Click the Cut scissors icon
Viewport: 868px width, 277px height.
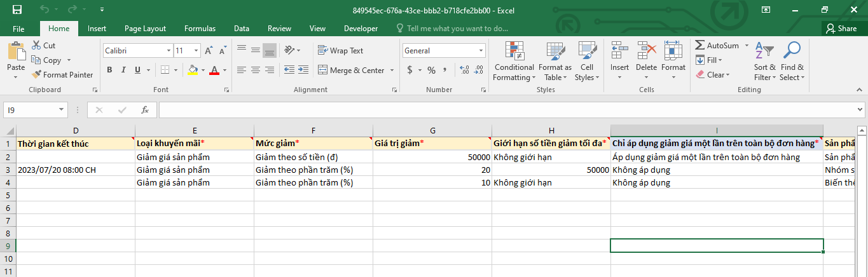pyautogui.click(x=35, y=46)
